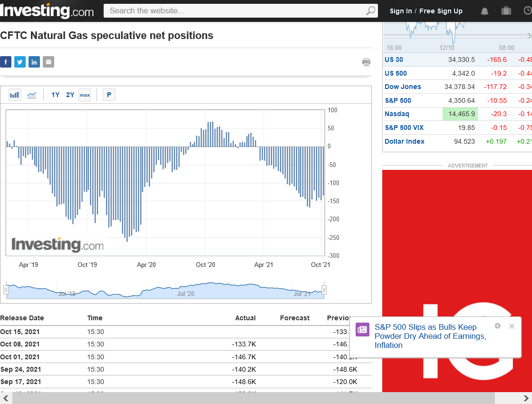
Task: Open US 500 index link
Action: 396,73
